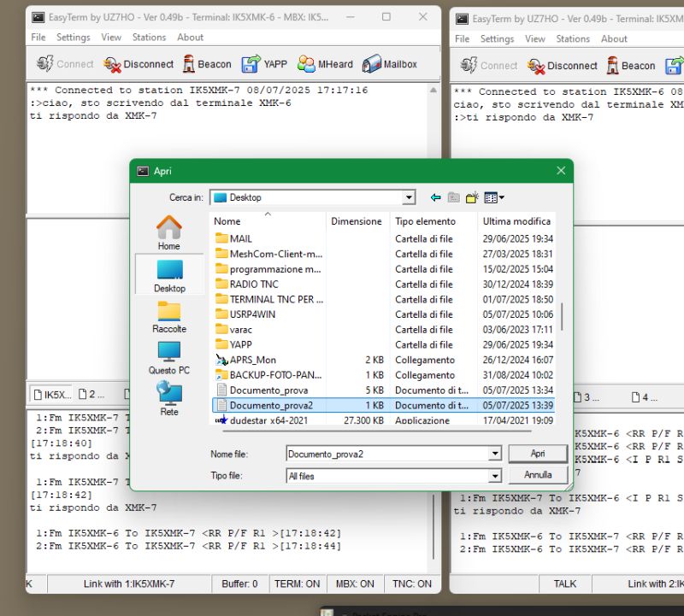
Task: Open Settings menu in right EasyTerm window
Action: tap(497, 38)
